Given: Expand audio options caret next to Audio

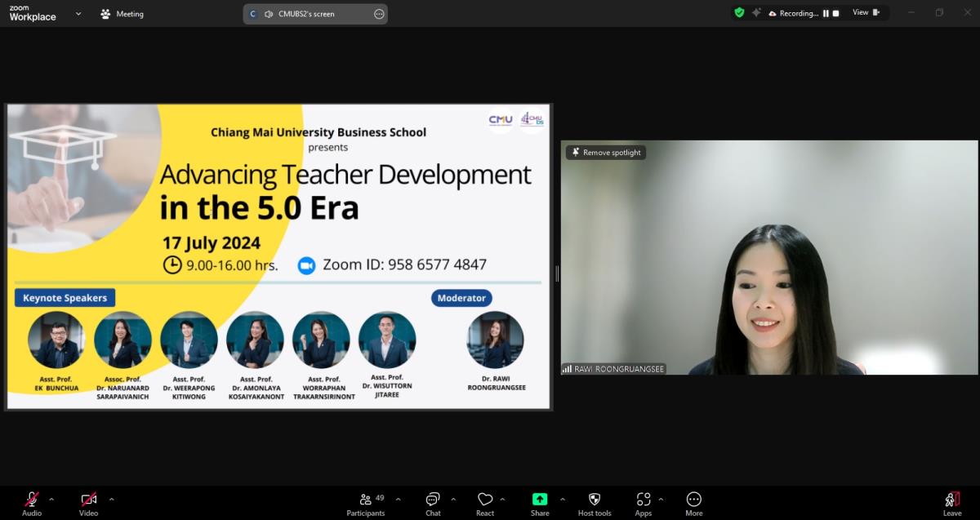Looking at the screenshot, I should [51, 499].
